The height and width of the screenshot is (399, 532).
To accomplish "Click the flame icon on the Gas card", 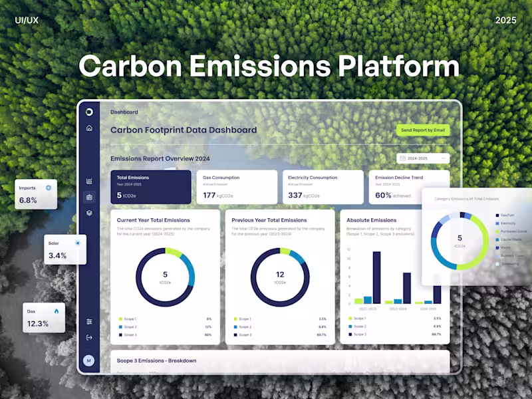I will [57, 311].
